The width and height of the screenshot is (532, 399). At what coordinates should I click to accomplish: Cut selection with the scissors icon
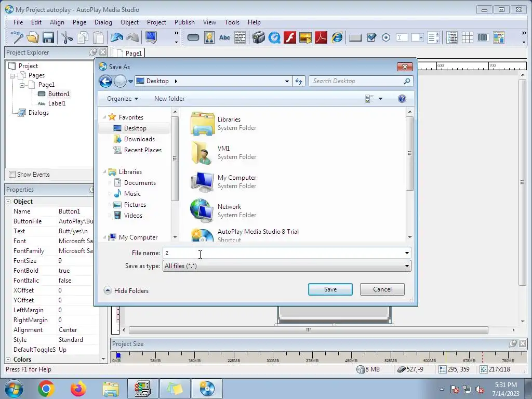click(x=67, y=37)
